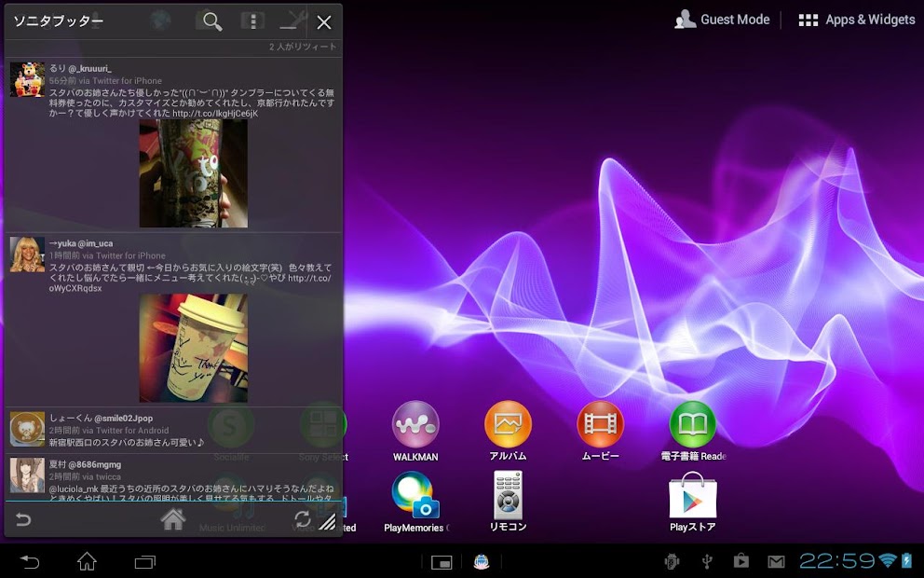Open しょーくん @smile02Jpop avatar
Screen dimensions: 924x578
coord(27,429)
